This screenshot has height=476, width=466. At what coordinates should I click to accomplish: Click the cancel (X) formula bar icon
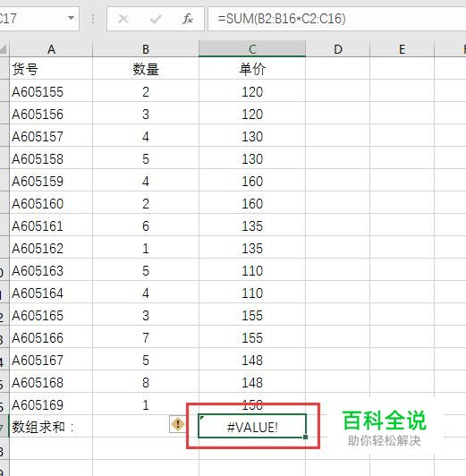pos(123,19)
